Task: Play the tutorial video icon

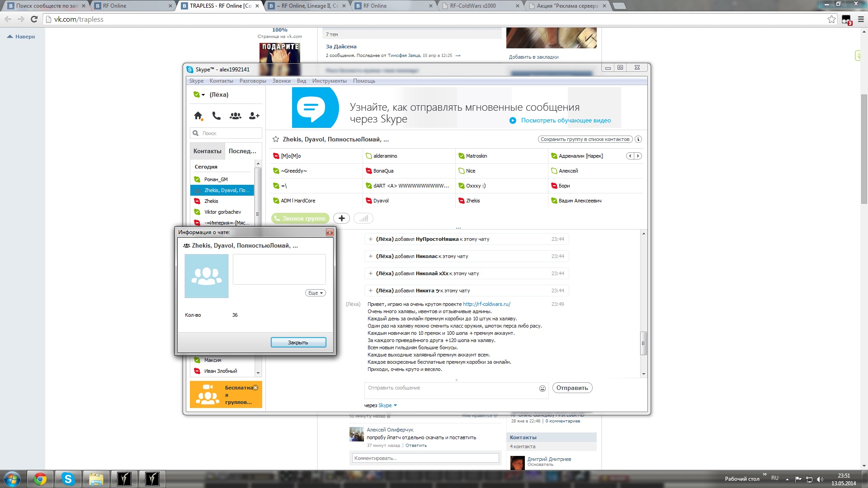Action: point(513,121)
